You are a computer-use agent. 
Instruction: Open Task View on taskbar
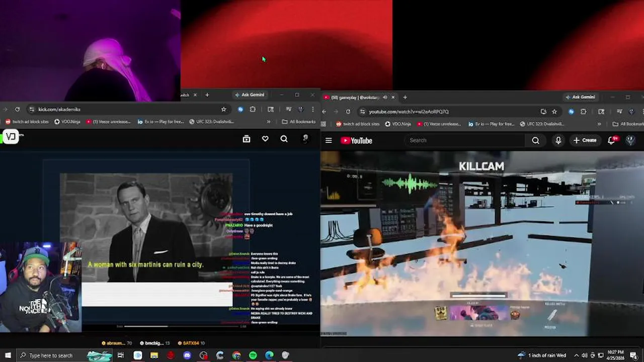coord(121,355)
